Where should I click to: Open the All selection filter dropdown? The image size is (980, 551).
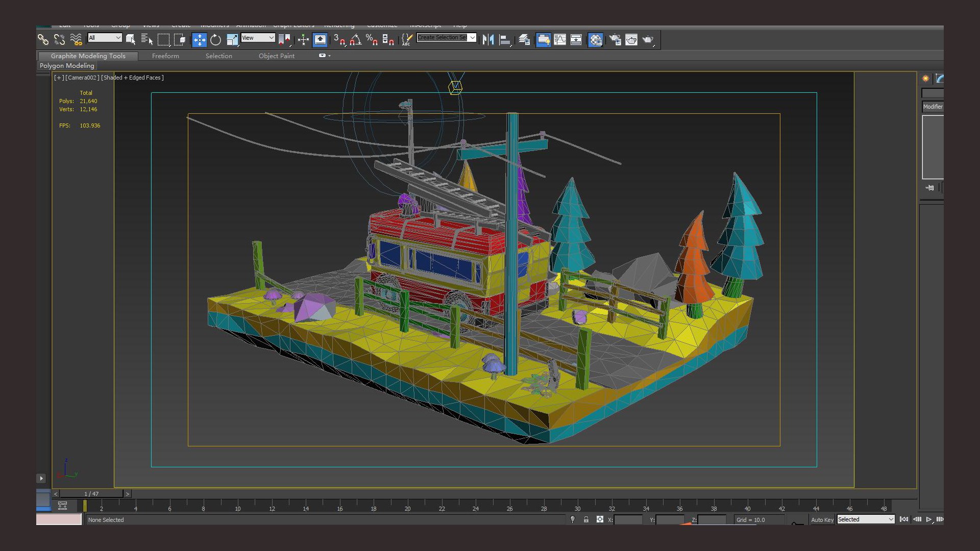(x=105, y=38)
